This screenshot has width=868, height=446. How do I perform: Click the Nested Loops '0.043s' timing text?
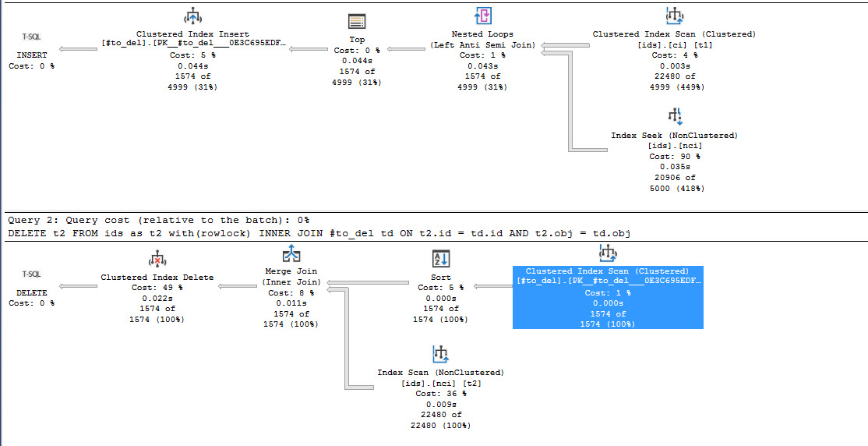pos(483,66)
